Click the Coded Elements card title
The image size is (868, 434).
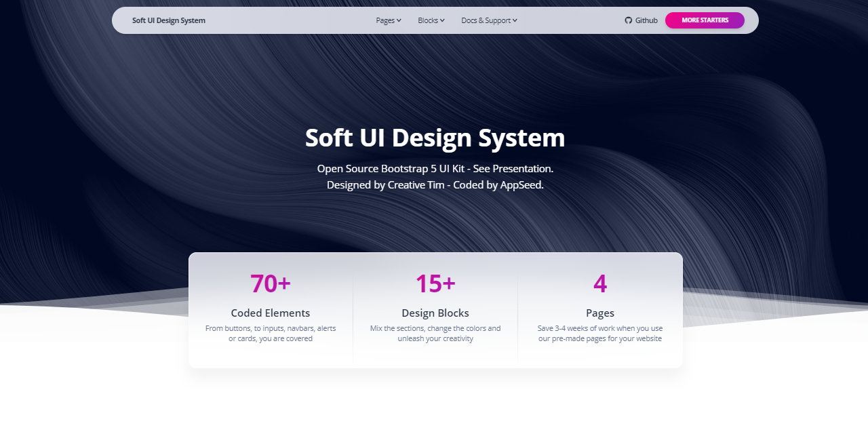click(x=270, y=313)
